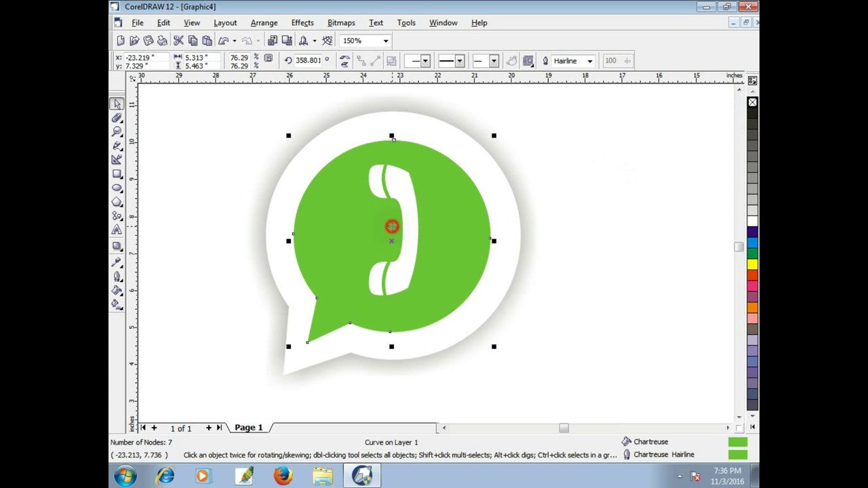Viewport: 868px width, 488px height.
Task: Select the Freehand drawing tool
Action: pyautogui.click(x=117, y=146)
